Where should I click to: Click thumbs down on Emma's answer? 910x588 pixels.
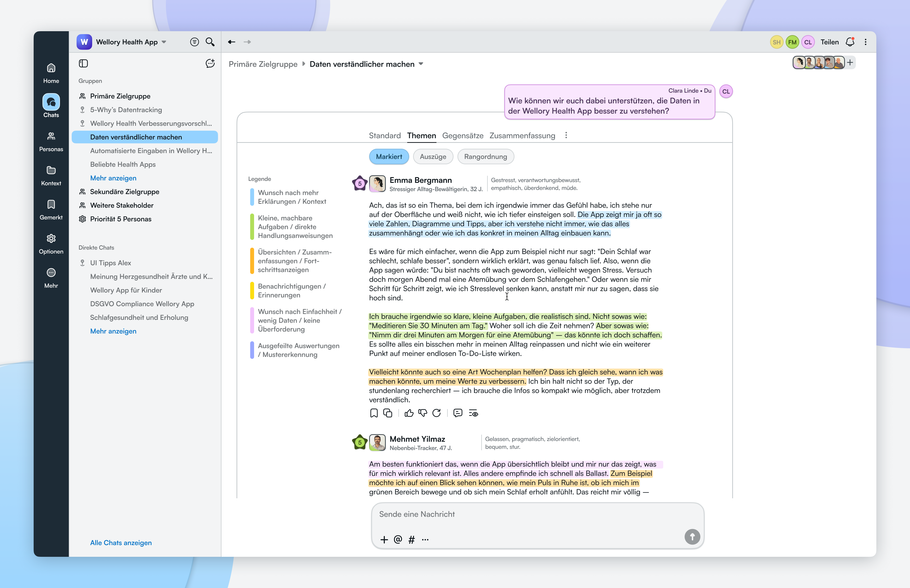(423, 413)
